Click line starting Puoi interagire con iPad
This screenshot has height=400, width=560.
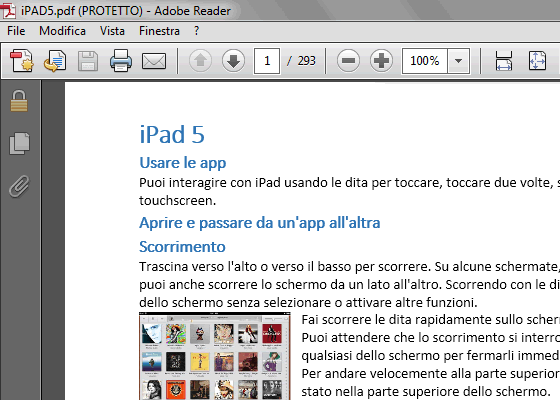tap(350, 183)
